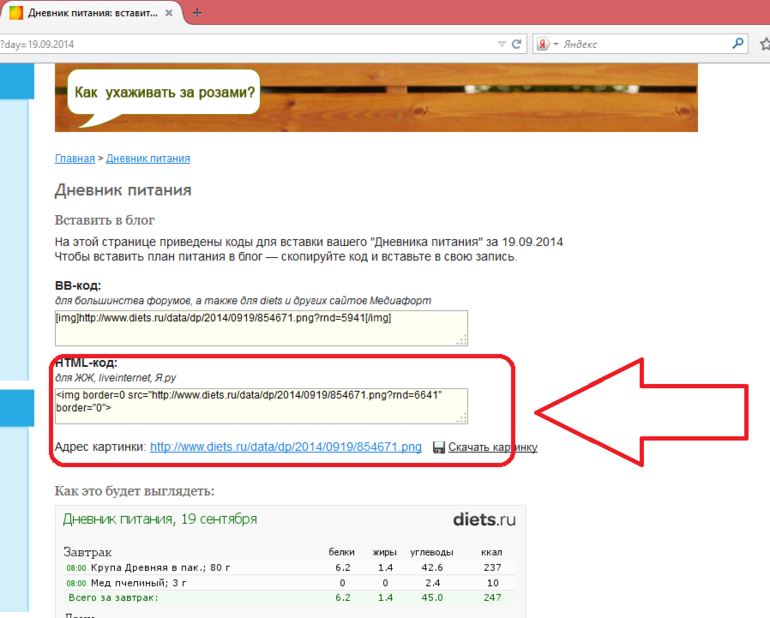Click row 'Мед пчелиный; 3 г'
770x618 pixels.
click(290, 583)
